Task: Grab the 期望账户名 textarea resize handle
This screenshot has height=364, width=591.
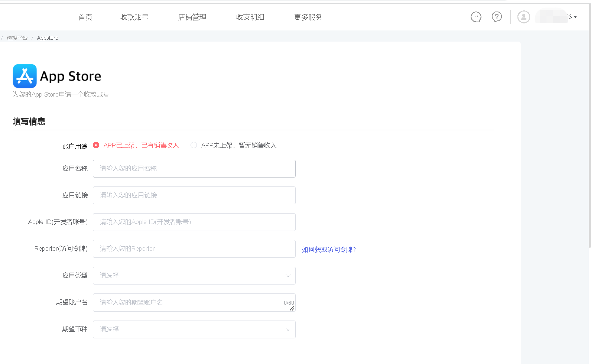Action: [292, 308]
